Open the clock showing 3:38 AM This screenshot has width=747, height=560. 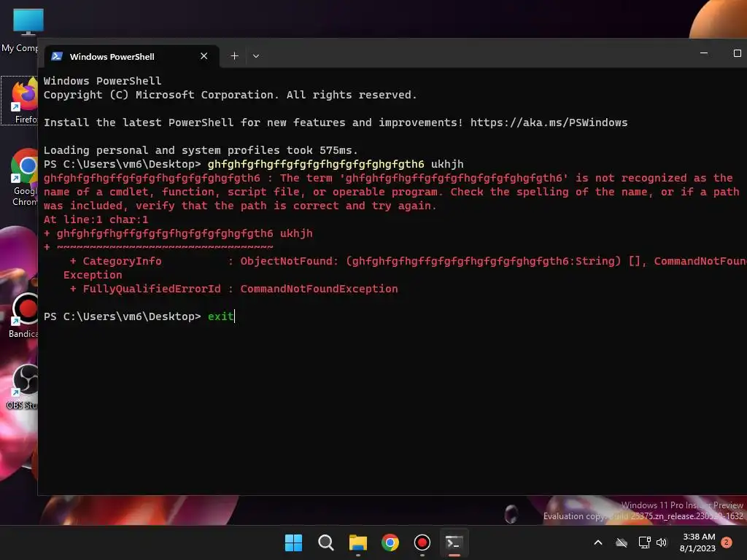coord(698,542)
